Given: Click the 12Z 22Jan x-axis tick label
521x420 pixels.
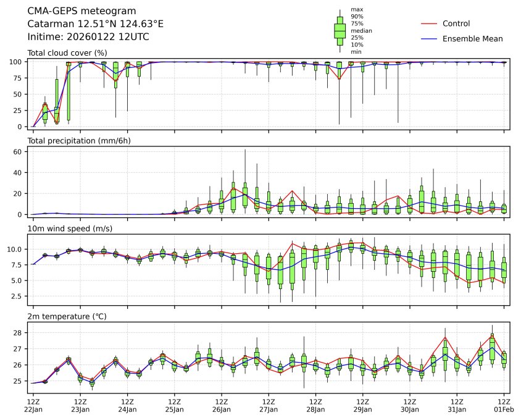Looking at the screenshot, I should [33, 405].
